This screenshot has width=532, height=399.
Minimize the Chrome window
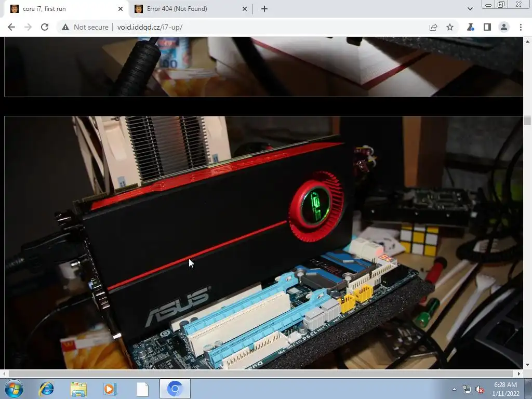tap(488, 5)
